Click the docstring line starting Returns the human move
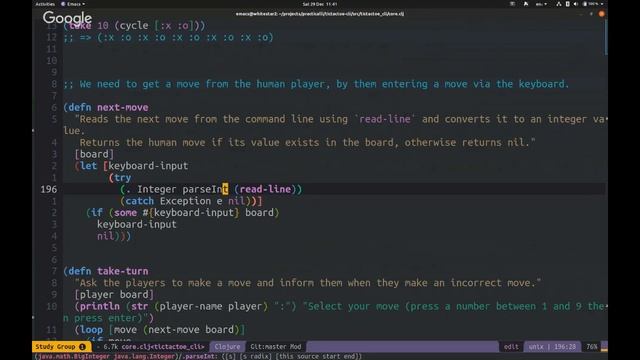This screenshot has height=360, width=640. (x=307, y=142)
